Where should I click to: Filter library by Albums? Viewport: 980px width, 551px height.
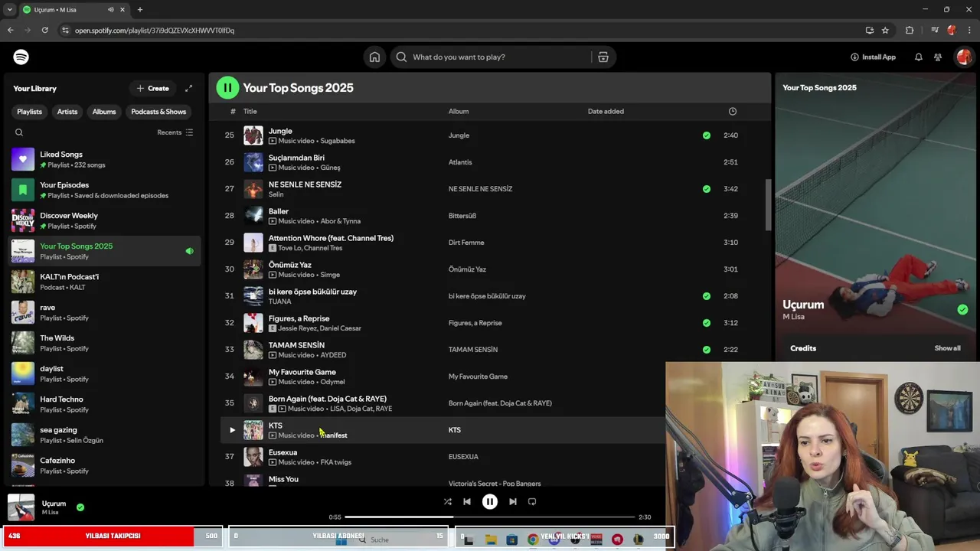click(104, 112)
